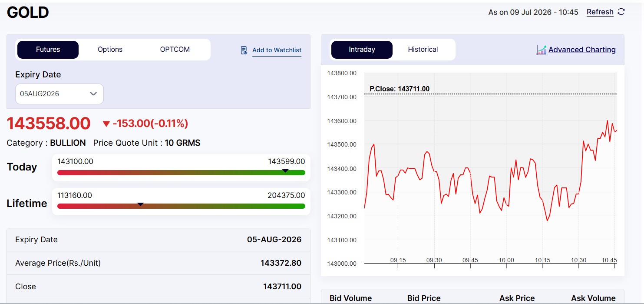Click the Advanced Charting chart icon
This screenshot has width=644, height=304.
point(541,50)
